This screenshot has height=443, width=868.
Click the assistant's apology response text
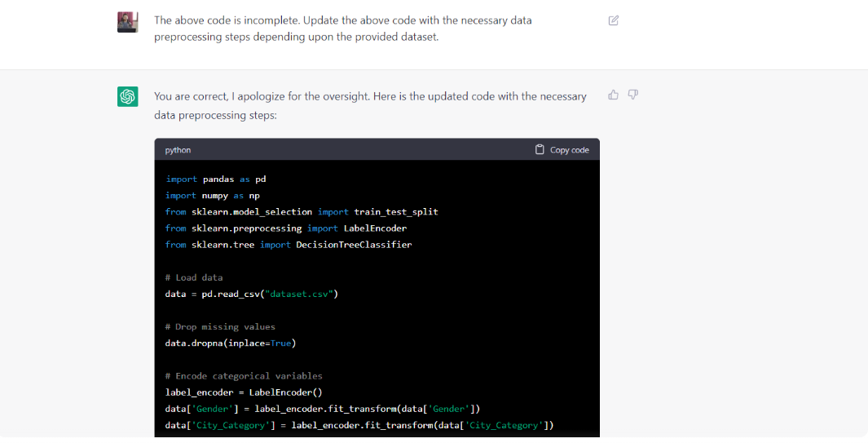coord(370,106)
